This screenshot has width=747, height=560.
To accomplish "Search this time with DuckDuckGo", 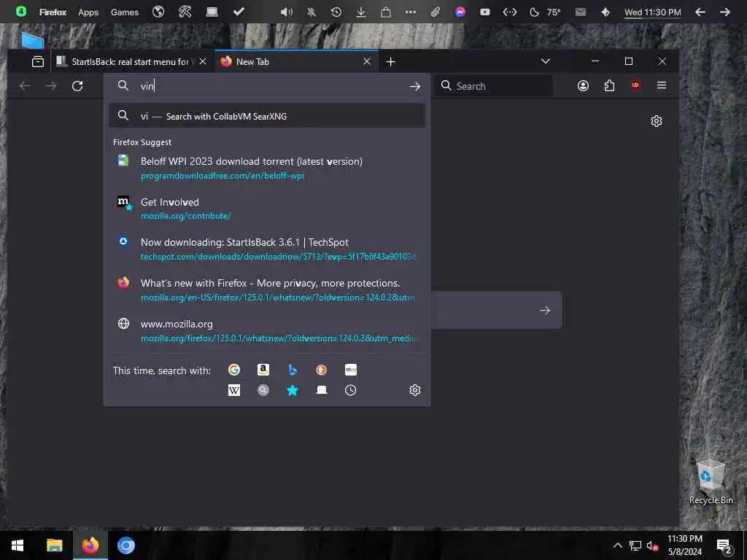I will point(322,370).
